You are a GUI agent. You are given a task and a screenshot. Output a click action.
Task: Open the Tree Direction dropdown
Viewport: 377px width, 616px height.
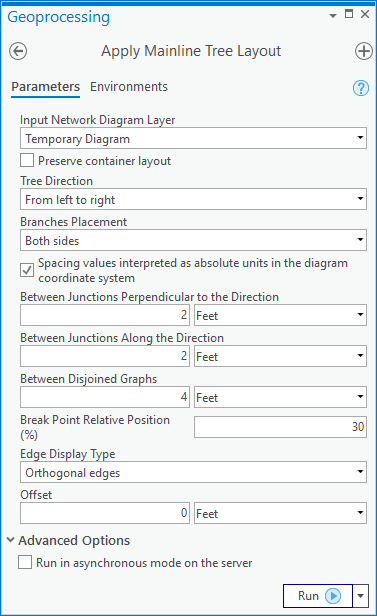coord(193,199)
